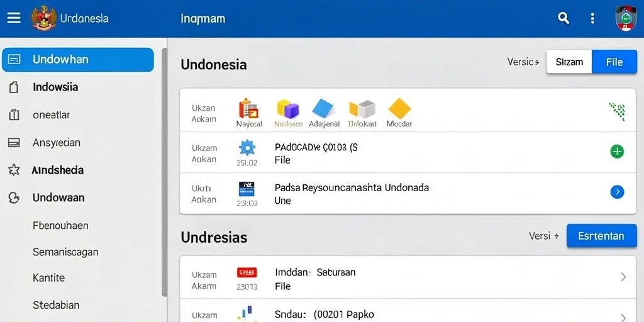Click PADOCADYe C0103 file title

click(x=316, y=147)
